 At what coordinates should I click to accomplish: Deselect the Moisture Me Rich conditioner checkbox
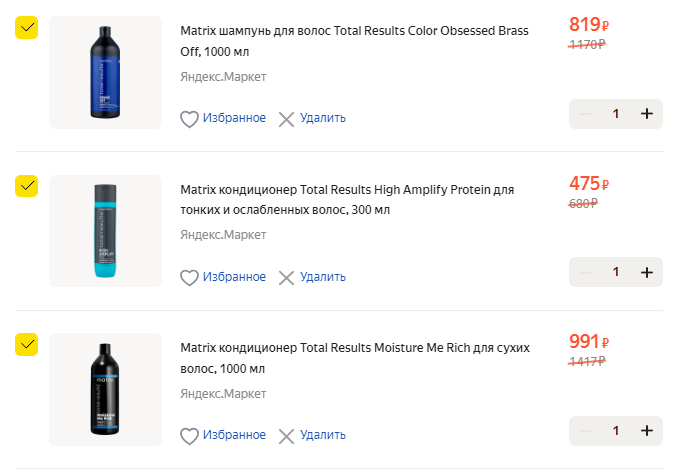pyautogui.click(x=27, y=344)
